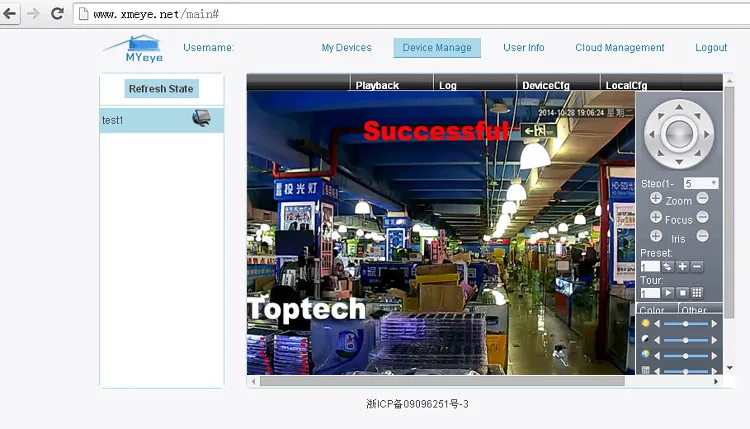Click the live camera video feed

(x=441, y=232)
